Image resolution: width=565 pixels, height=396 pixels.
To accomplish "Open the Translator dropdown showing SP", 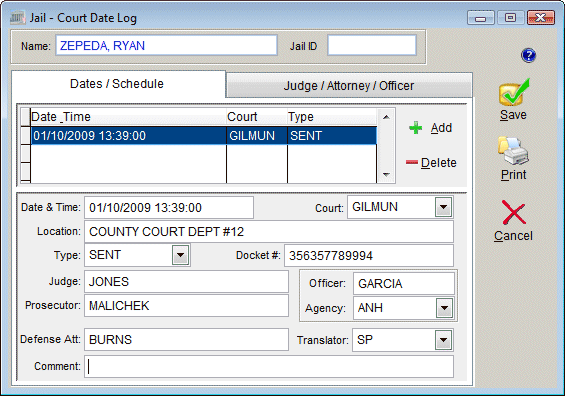I will click(x=443, y=340).
